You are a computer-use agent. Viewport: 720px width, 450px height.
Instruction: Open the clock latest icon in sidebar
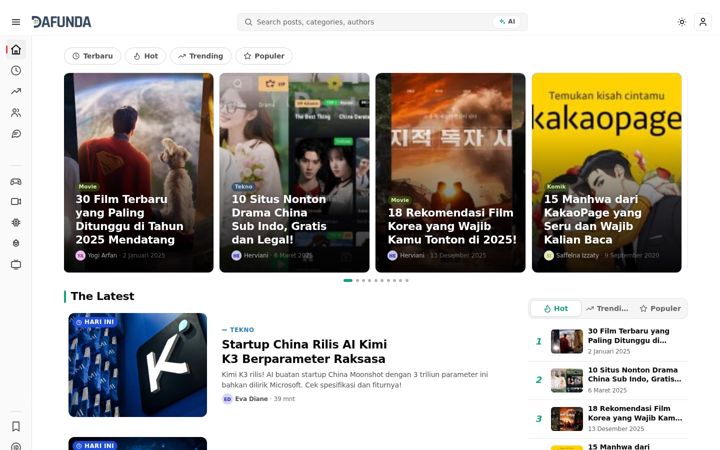(x=16, y=70)
